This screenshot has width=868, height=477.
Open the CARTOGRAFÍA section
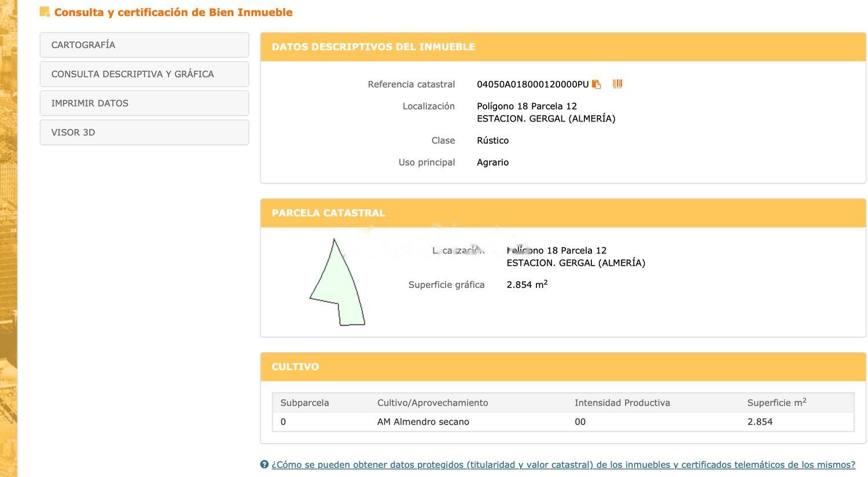click(x=144, y=45)
